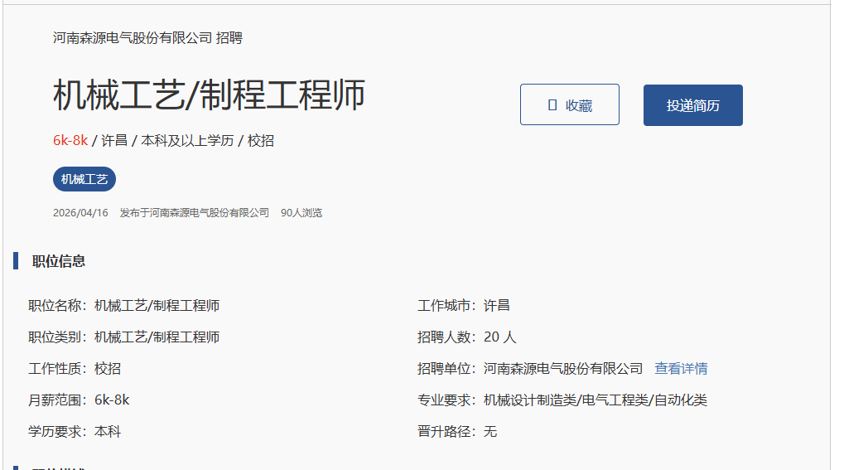The height and width of the screenshot is (470, 868).
Task: Click the bookmark icon in the 收藏 button
Action: (552, 105)
